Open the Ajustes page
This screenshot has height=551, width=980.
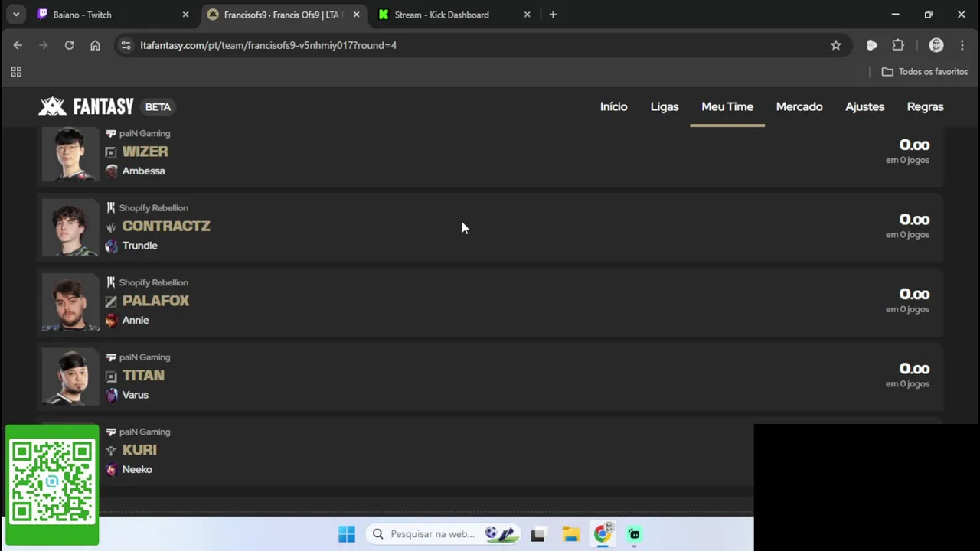(x=864, y=106)
